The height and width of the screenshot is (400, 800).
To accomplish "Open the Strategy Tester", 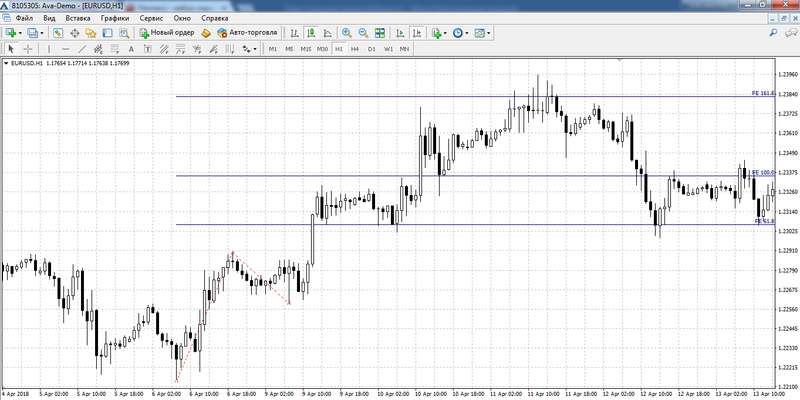I will point(124,33).
